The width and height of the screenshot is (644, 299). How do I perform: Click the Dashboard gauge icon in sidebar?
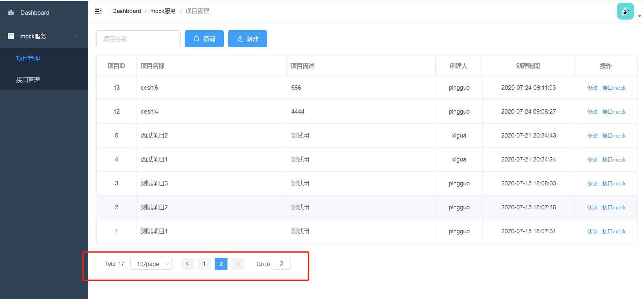pyautogui.click(x=11, y=12)
